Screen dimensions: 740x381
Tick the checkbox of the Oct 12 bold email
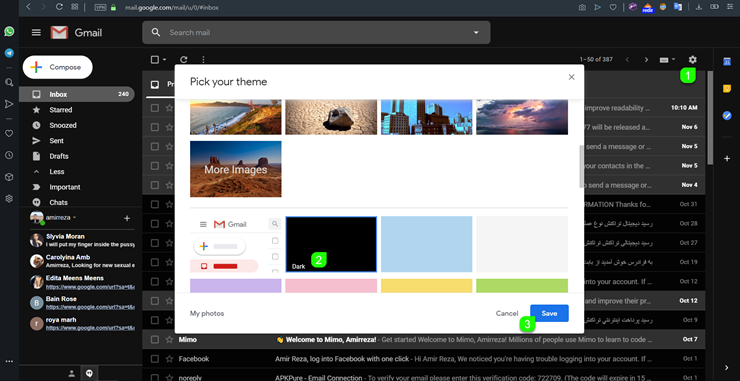[x=154, y=301]
